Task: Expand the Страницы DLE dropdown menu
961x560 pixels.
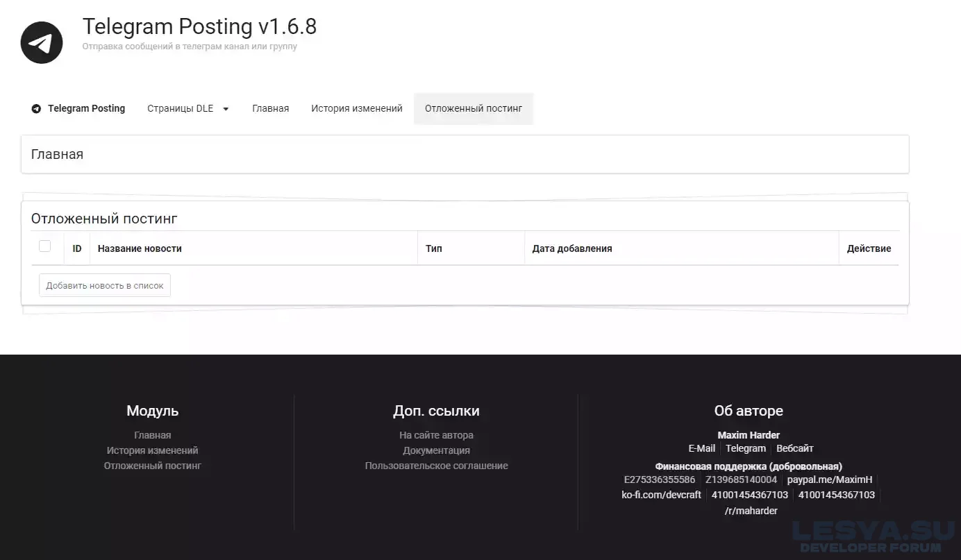Action: coord(187,109)
